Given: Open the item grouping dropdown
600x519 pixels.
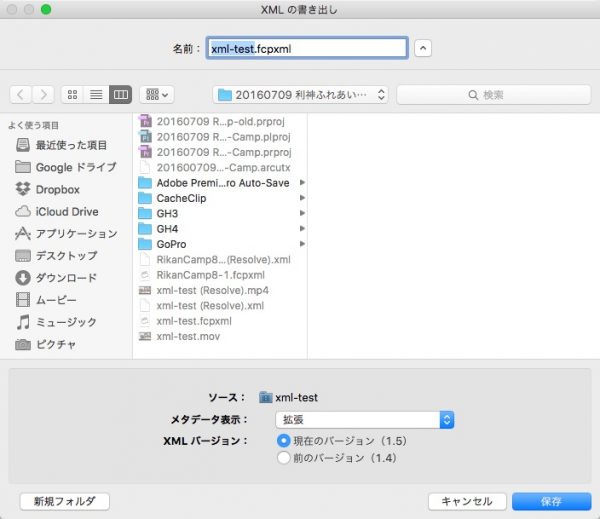Looking at the screenshot, I should click(157, 95).
